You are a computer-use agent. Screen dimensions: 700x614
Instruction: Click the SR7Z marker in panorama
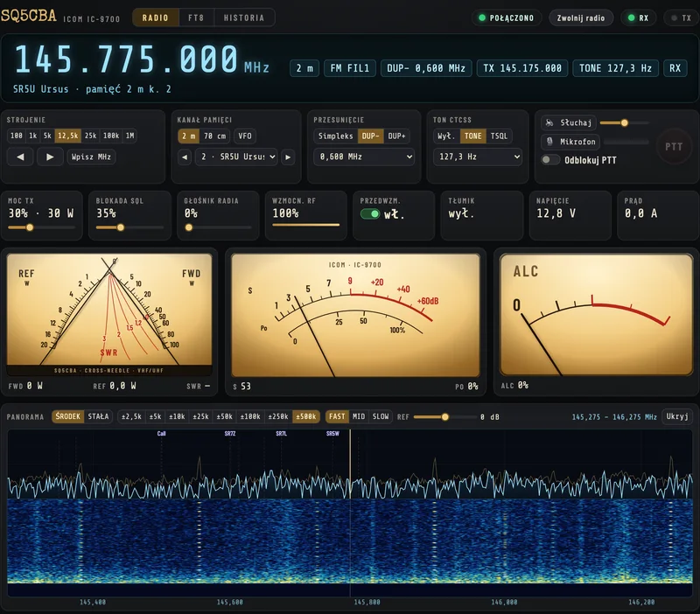tap(230, 433)
